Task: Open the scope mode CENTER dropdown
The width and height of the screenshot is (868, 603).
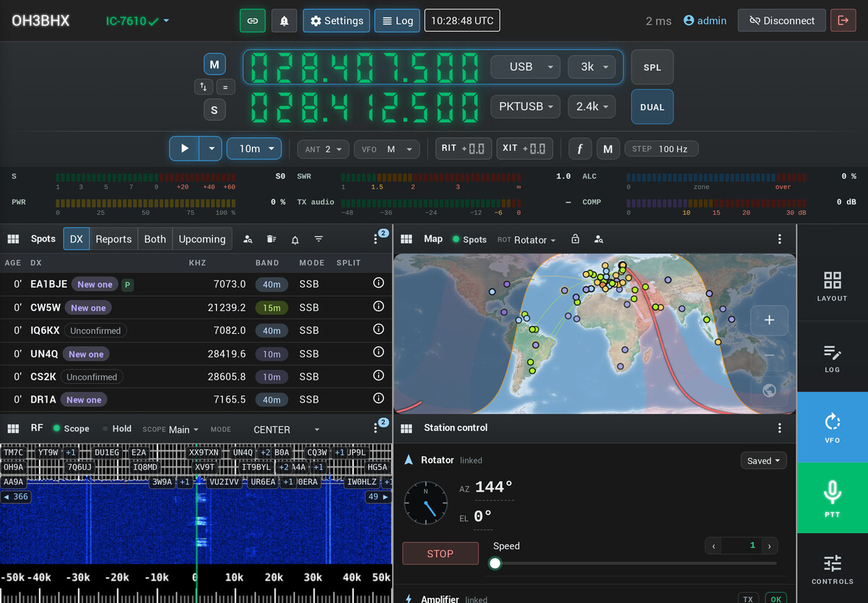Action: [x=286, y=429]
